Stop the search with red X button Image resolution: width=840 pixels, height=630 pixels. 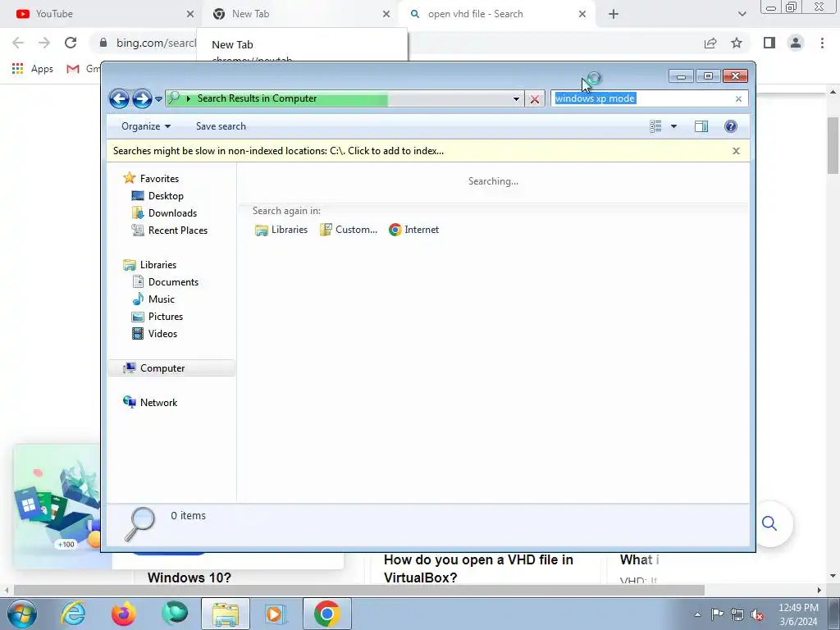[x=535, y=99]
